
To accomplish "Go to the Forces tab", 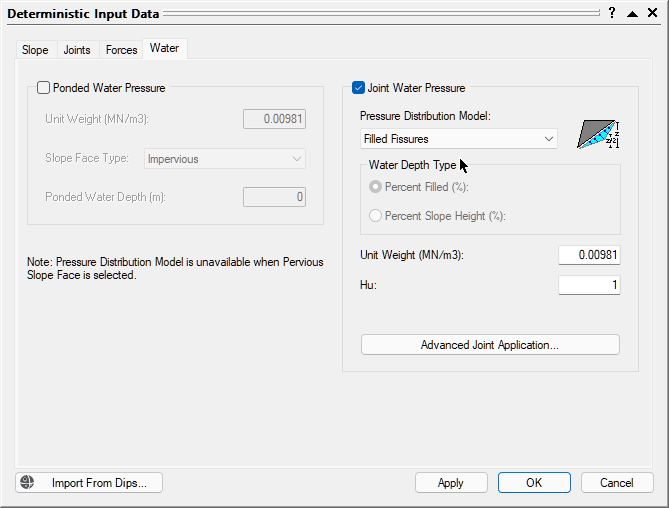I will [x=122, y=50].
